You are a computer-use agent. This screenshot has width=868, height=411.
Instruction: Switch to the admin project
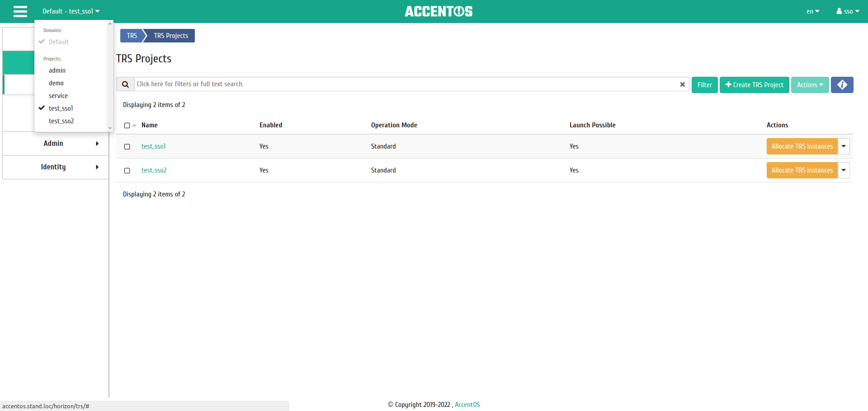57,70
